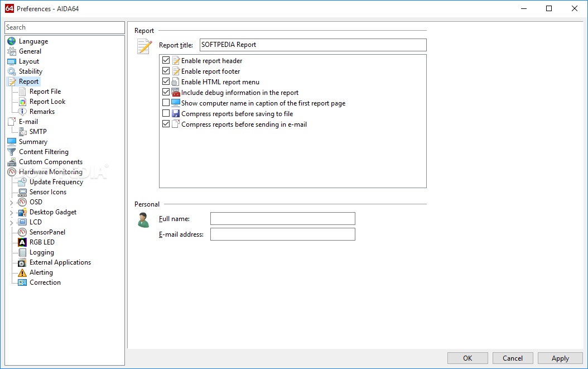The image size is (588, 369).
Task: Expand the Desktop Gadget tree node
Action: point(11,213)
